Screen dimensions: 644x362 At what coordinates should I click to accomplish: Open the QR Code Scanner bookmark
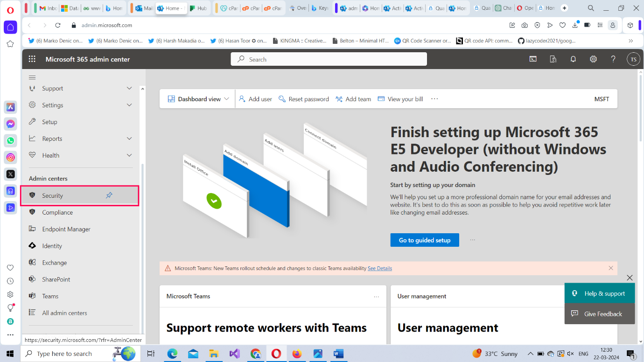423,41
